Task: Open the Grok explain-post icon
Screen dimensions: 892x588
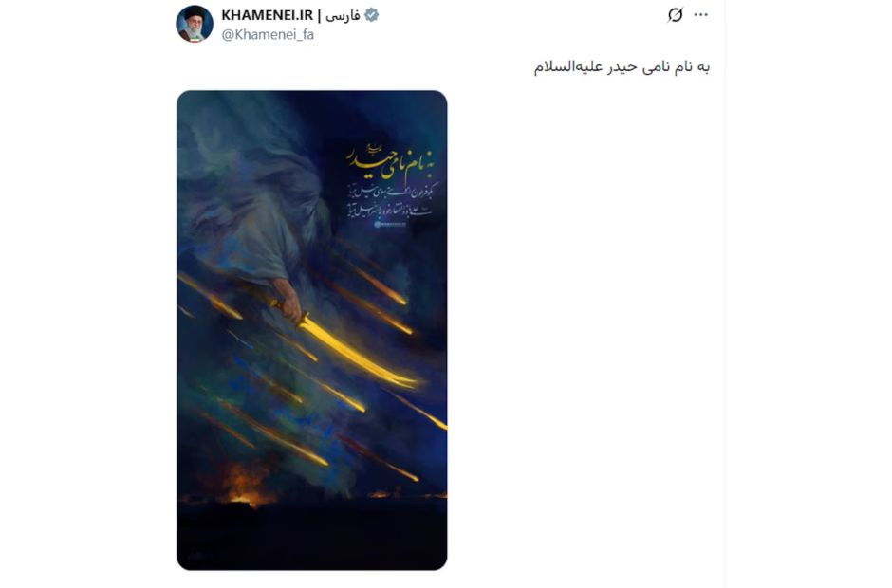Action: pos(676,15)
